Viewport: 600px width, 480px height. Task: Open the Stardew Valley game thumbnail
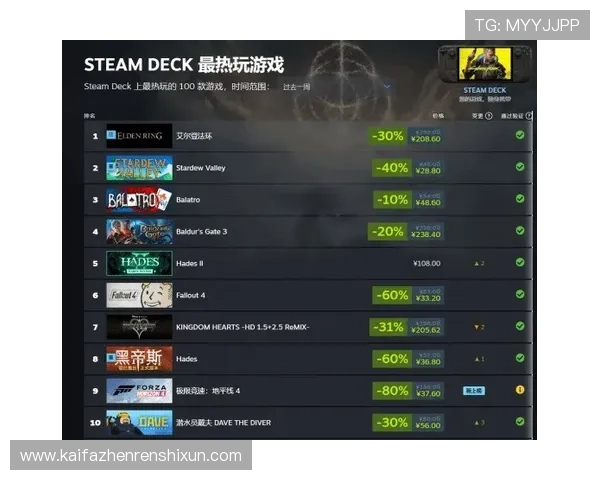coord(139,168)
